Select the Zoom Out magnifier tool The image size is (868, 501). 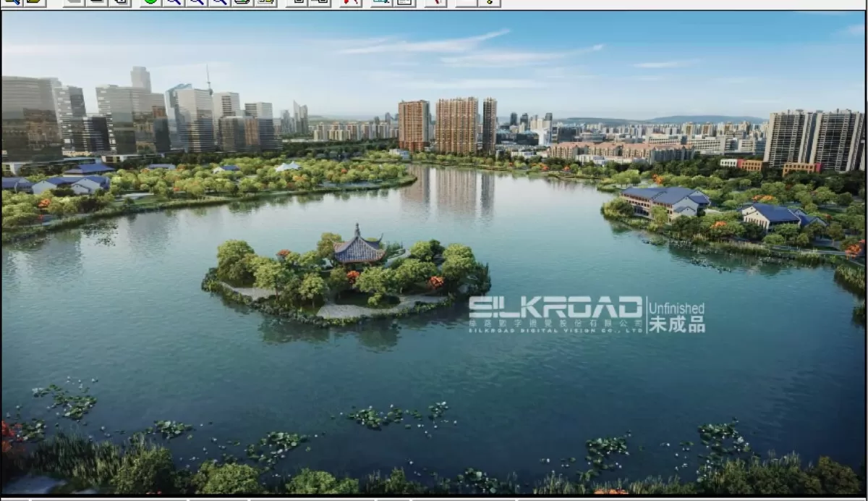point(197,3)
